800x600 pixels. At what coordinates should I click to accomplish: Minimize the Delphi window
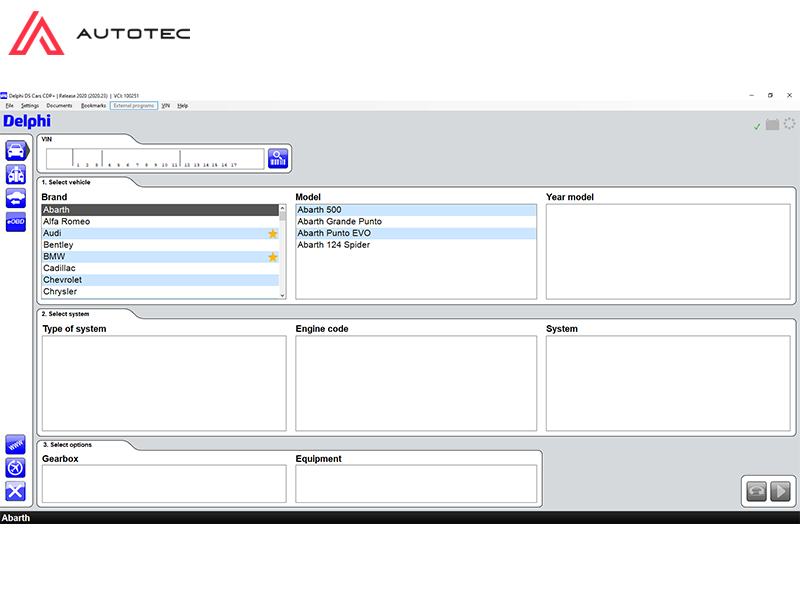pyautogui.click(x=752, y=95)
